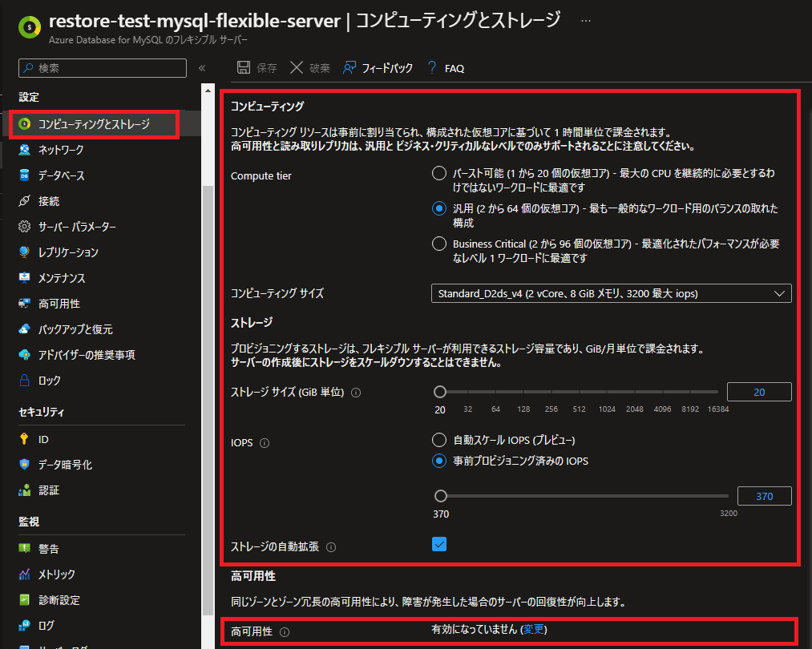
Task: Open ネットワーク settings page
Action: [61, 150]
